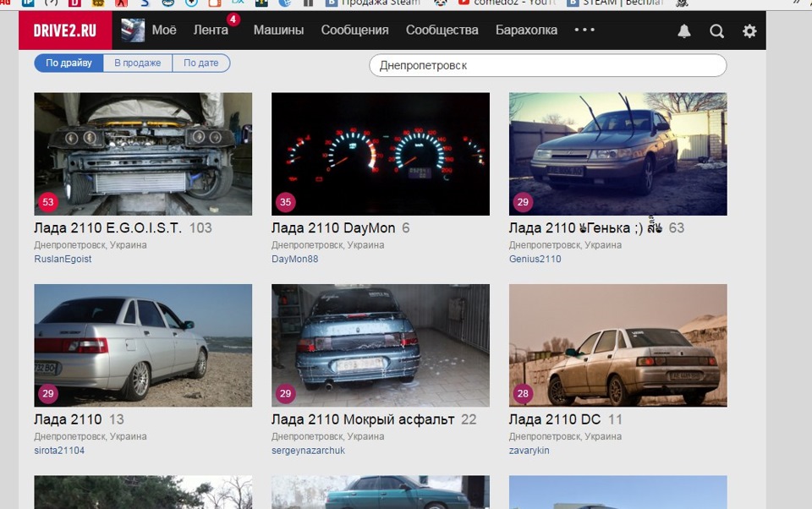Image resolution: width=812 pixels, height=509 pixels.
Task: Open the Лада 2110 DC photo
Action: [x=617, y=345]
